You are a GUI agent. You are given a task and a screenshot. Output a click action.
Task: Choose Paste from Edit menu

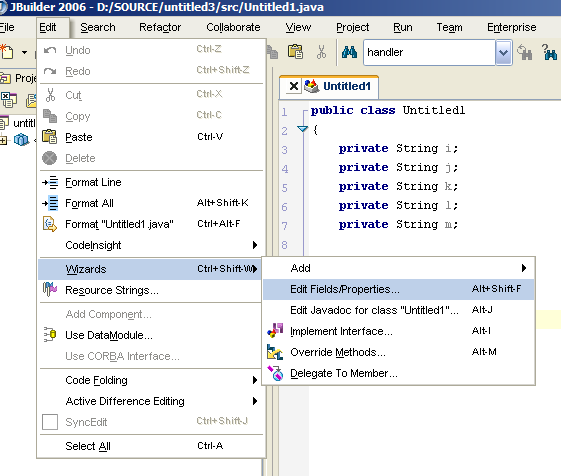tap(151, 137)
